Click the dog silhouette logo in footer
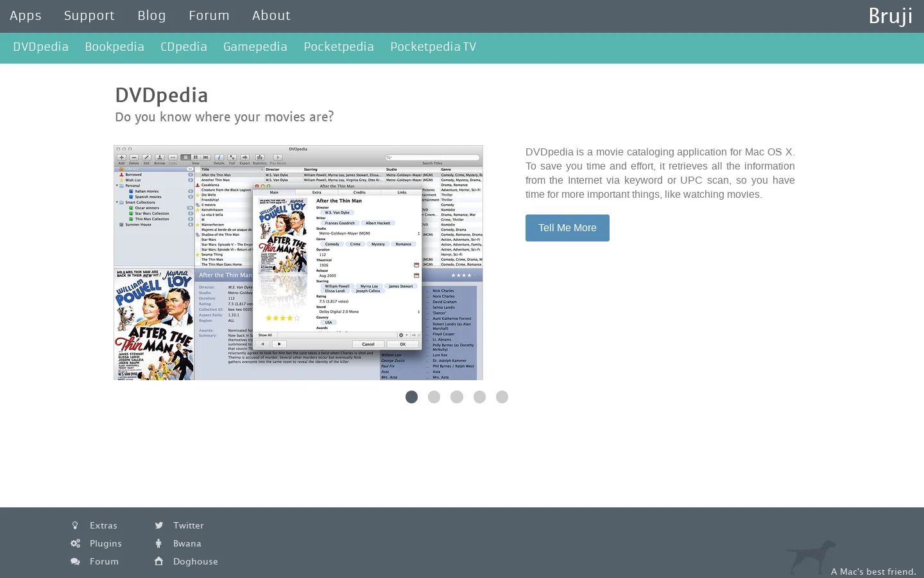Screen dimensions: 924x578 811,557
